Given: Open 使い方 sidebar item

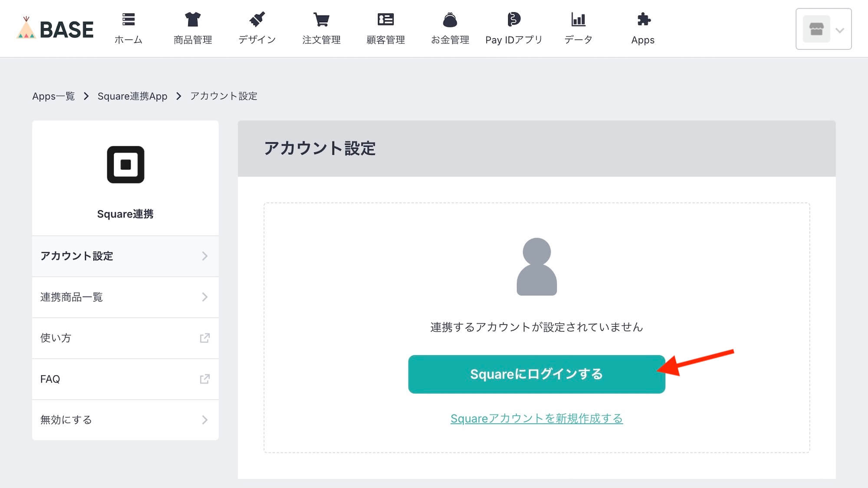Looking at the screenshot, I should pyautogui.click(x=125, y=338).
